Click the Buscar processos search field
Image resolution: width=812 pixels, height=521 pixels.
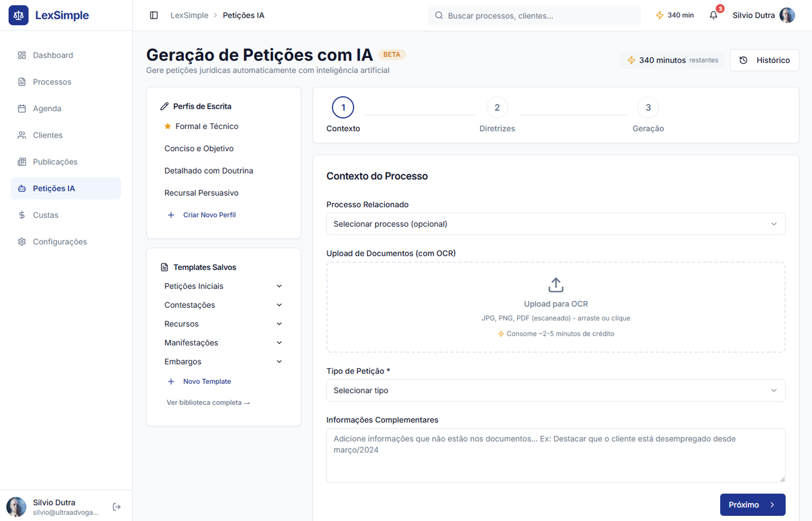click(534, 15)
